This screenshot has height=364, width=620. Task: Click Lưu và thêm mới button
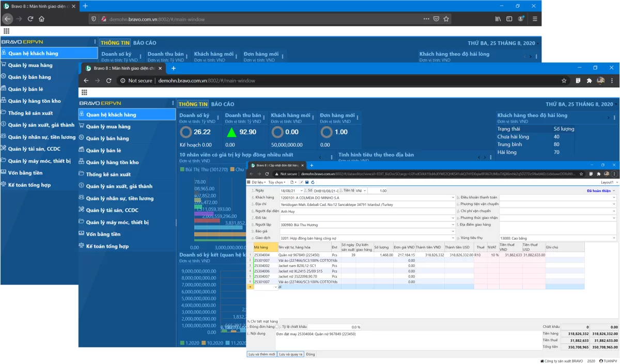pyautogui.click(x=261, y=354)
